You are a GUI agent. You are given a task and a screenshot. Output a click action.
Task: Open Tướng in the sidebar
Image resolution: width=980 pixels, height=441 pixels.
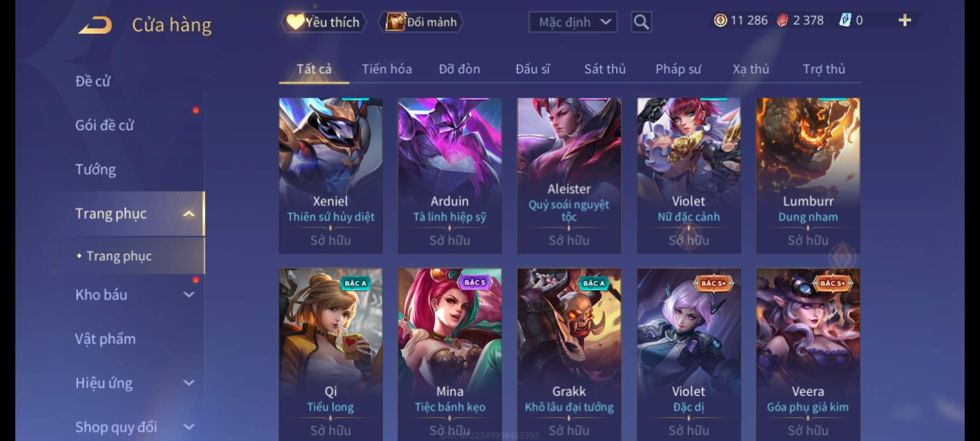[96, 169]
